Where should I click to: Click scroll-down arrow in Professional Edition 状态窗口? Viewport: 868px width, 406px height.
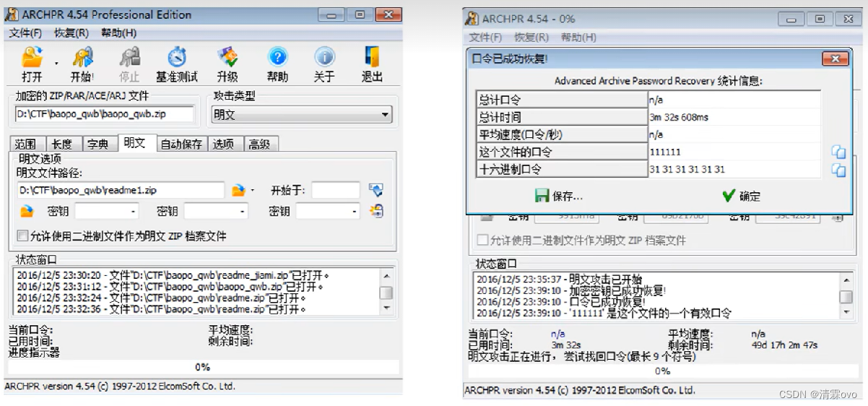point(386,308)
